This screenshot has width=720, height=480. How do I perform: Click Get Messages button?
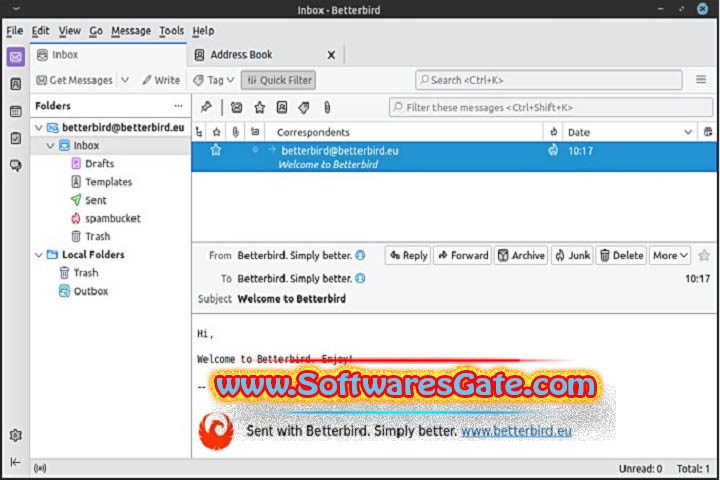pyautogui.click(x=75, y=80)
